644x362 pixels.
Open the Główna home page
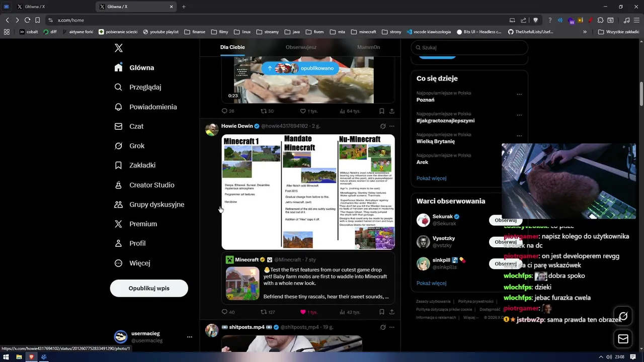(x=134, y=67)
